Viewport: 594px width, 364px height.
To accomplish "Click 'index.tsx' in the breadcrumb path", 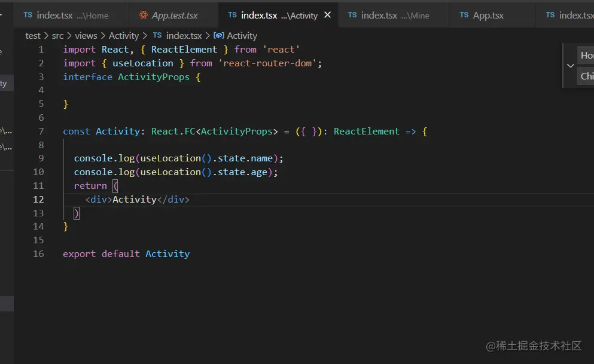I will click(184, 36).
